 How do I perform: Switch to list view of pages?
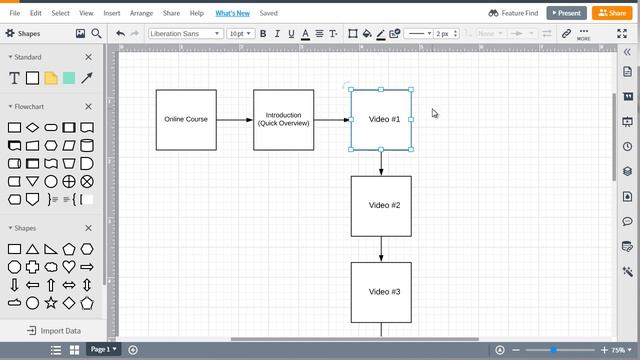pyautogui.click(x=56, y=350)
